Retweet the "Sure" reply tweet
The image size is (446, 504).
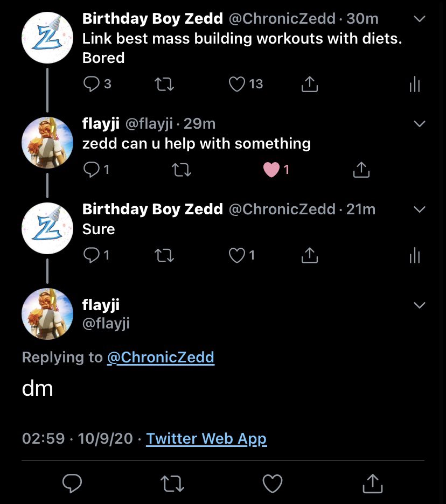(x=163, y=255)
